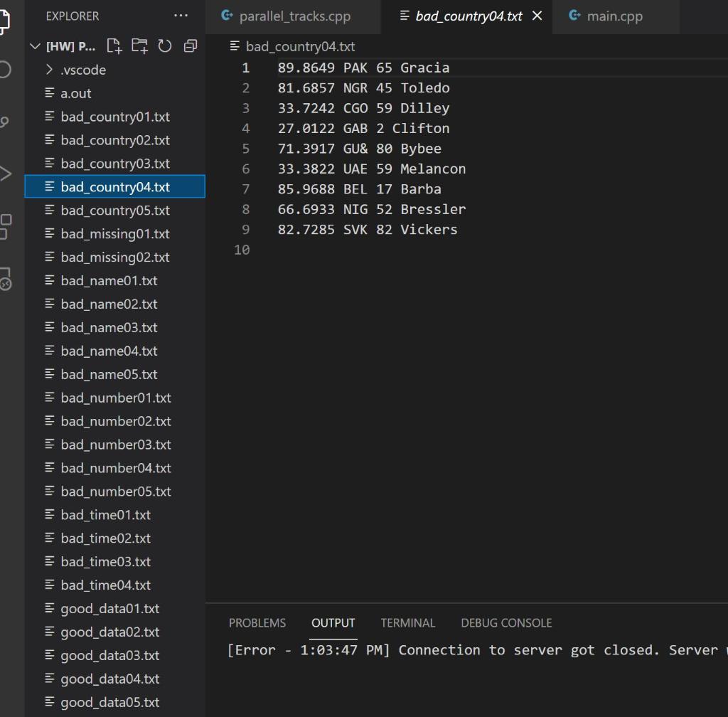Screen dimensions: 728x717
Task: Refresh the Explorer file list
Action: [164, 46]
